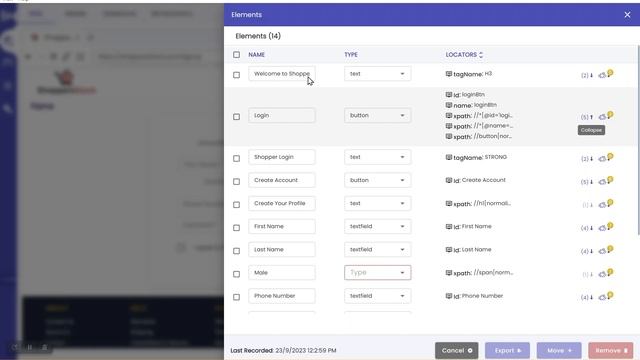
Task: Toggle the select-all checkbox in the header
Action: [236, 55]
